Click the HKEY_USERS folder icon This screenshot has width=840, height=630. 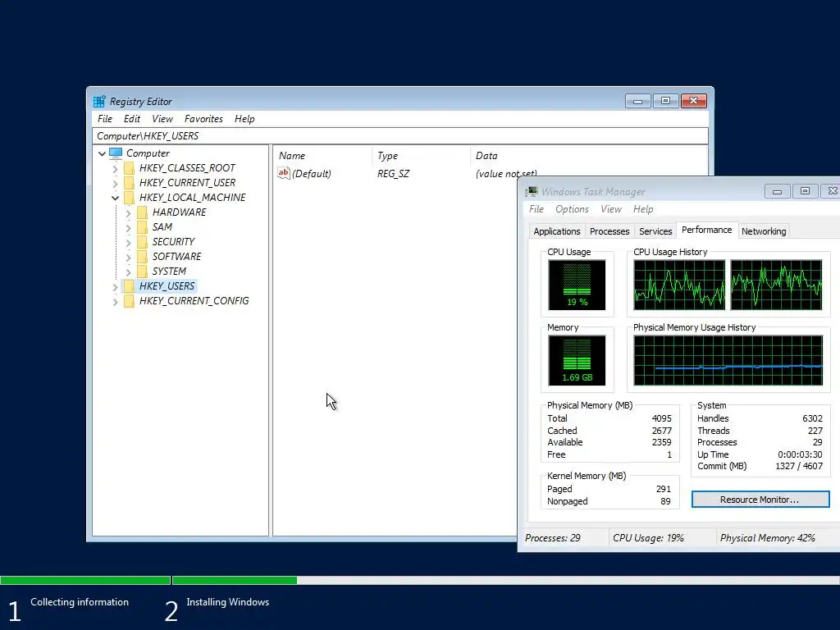point(129,286)
